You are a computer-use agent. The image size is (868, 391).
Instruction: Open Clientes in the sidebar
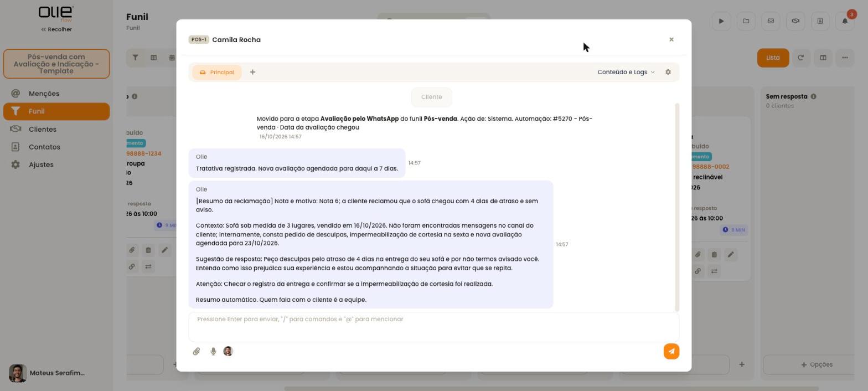click(x=56, y=129)
